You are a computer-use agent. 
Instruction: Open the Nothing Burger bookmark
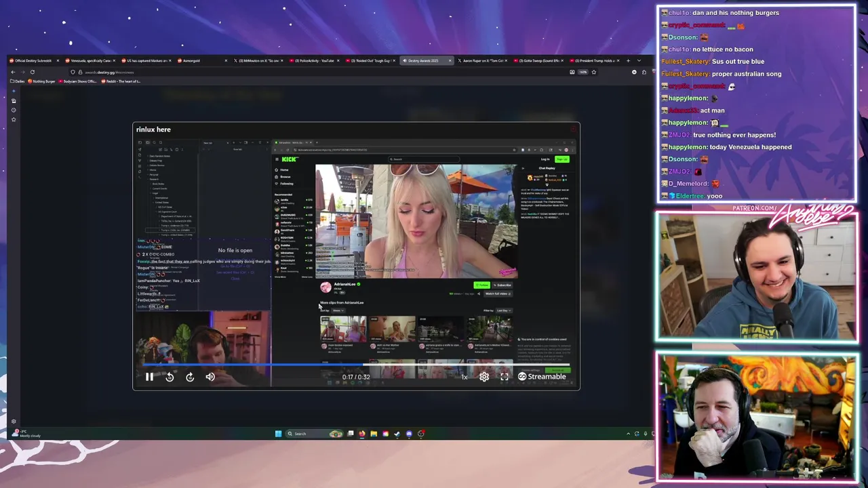pyautogui.click(x=41, y=81)
